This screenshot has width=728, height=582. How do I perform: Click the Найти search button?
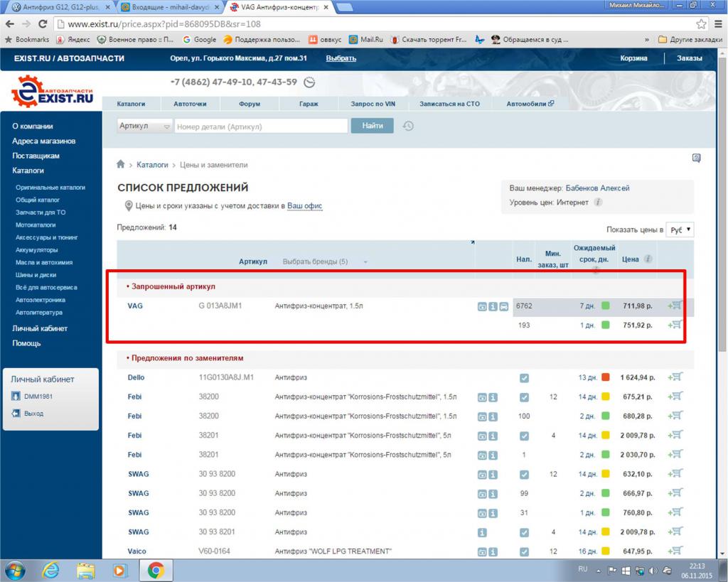tap(373, 126)
